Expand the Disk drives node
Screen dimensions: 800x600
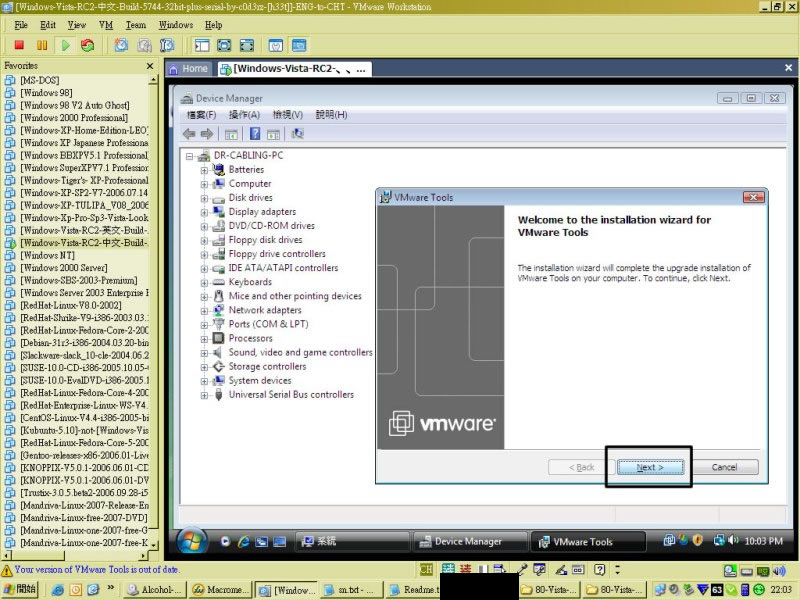click(x=204, y=198)
